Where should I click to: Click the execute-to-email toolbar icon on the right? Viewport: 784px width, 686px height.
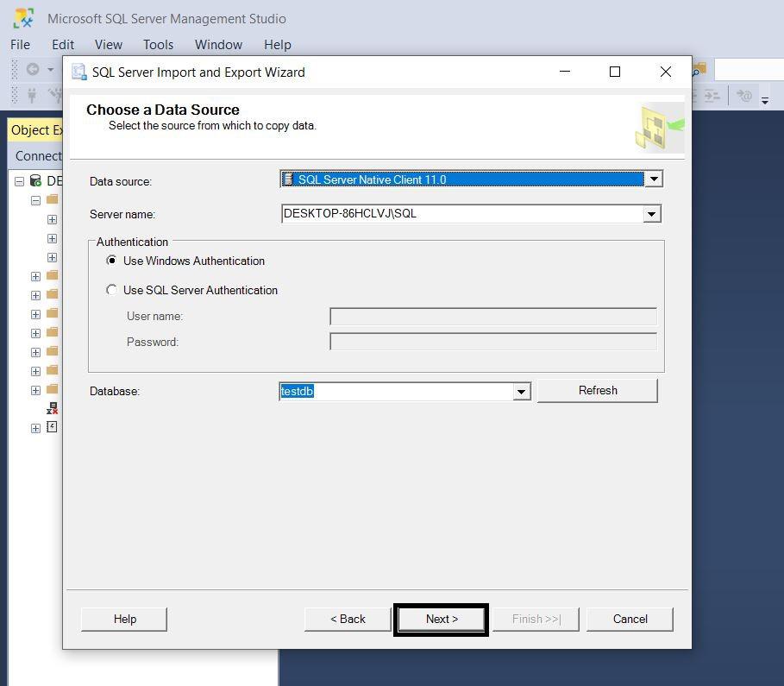(744, 95)
